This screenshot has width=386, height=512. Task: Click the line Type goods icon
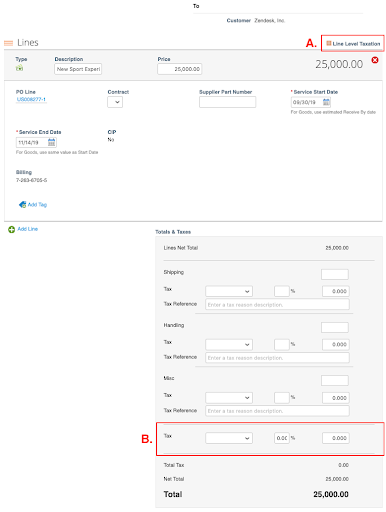tap(20, 68)
